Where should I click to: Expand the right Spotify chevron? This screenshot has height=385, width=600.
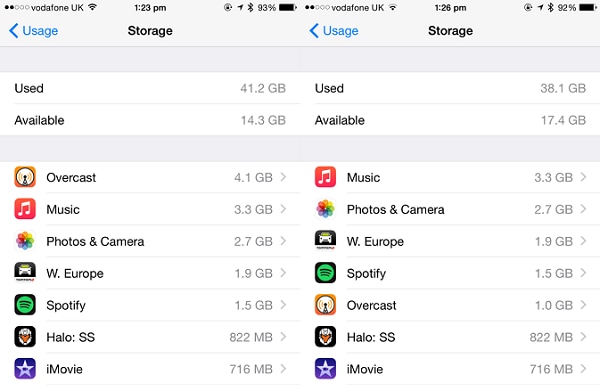pos(584,273)
